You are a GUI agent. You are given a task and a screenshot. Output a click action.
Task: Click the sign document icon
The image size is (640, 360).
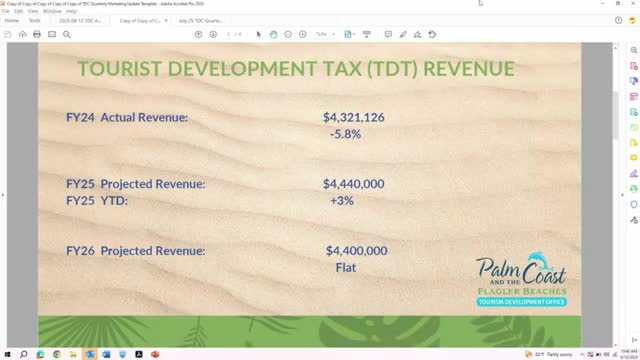tap(418, 35)
